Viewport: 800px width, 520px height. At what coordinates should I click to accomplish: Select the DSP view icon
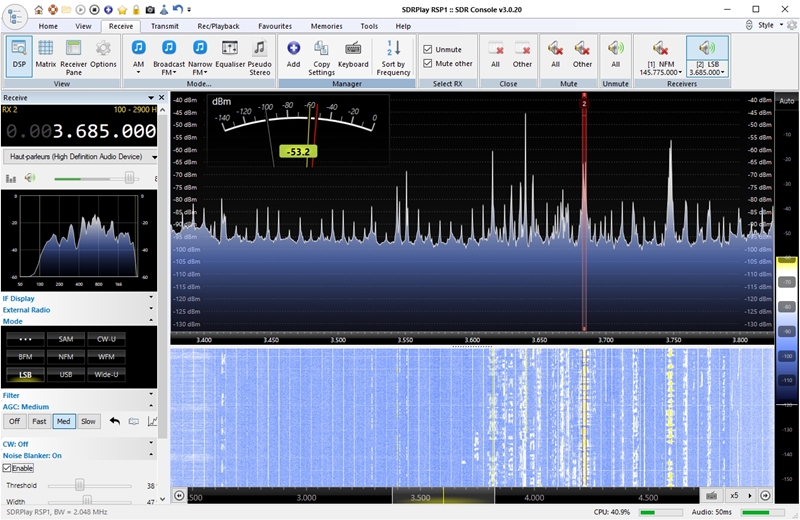point(19,55)
